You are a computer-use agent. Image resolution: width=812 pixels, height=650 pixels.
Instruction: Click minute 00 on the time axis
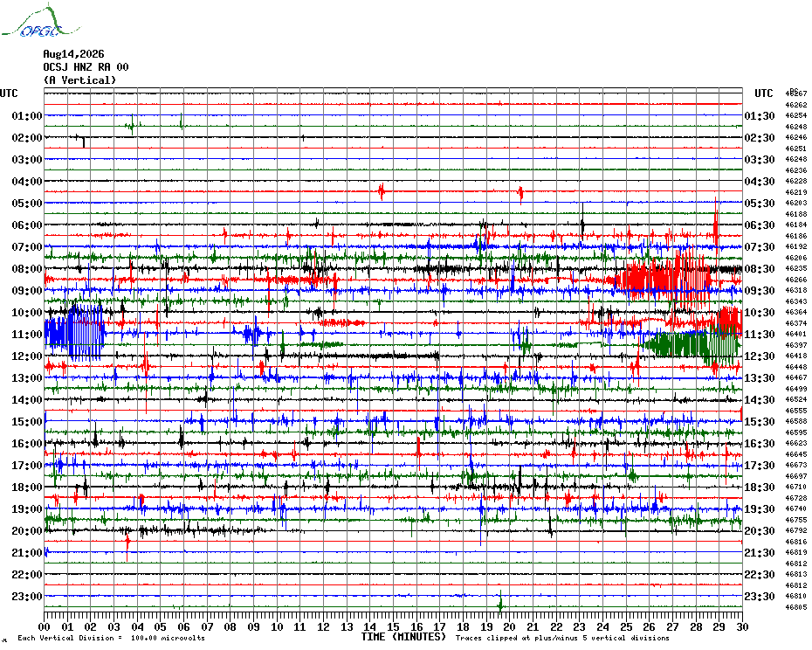45,627
